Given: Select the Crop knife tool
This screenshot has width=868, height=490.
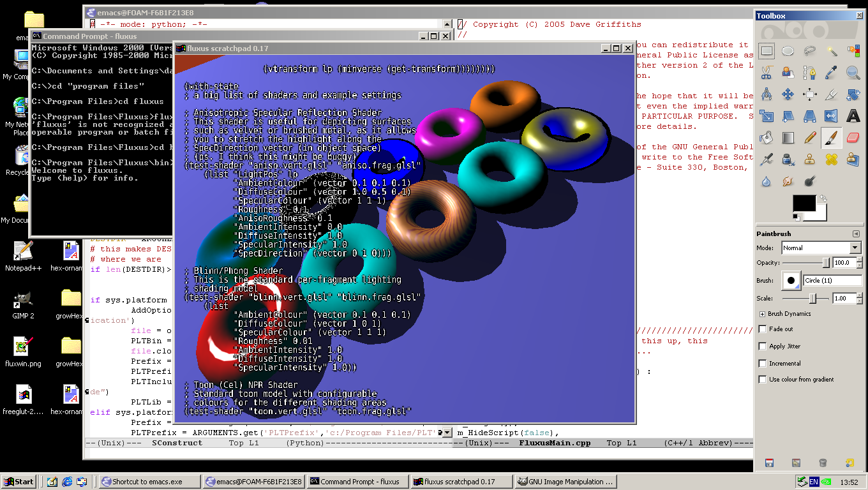Looking at the screenshot, I should click(832, 94).
